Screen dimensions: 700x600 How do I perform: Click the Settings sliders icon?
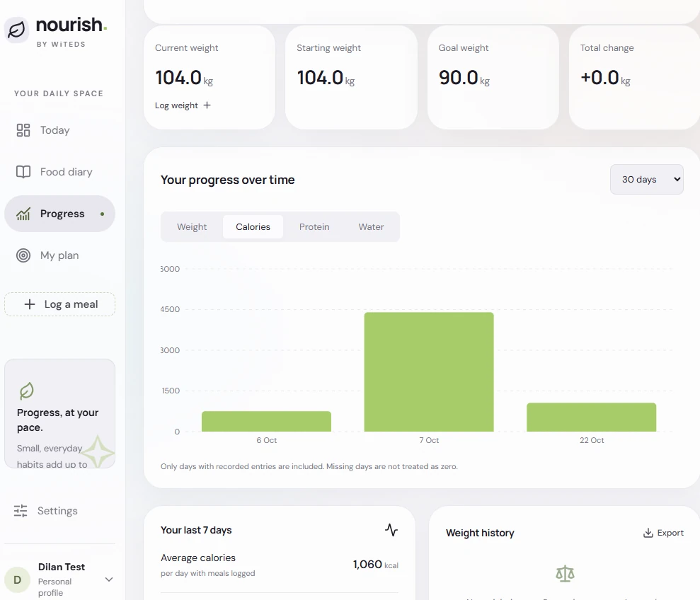coord(21,511)
